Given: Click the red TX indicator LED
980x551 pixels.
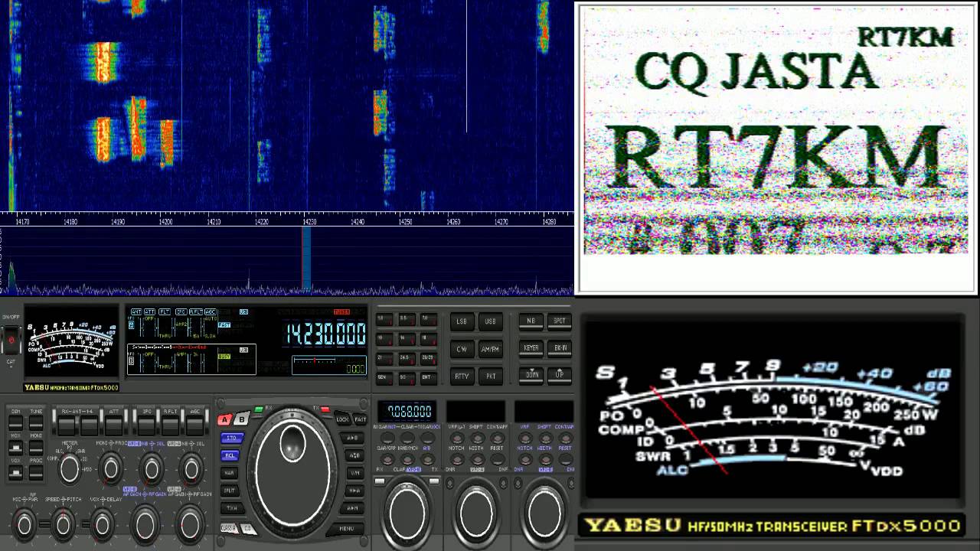Looking at the screenshot, I should coord(325,410).
